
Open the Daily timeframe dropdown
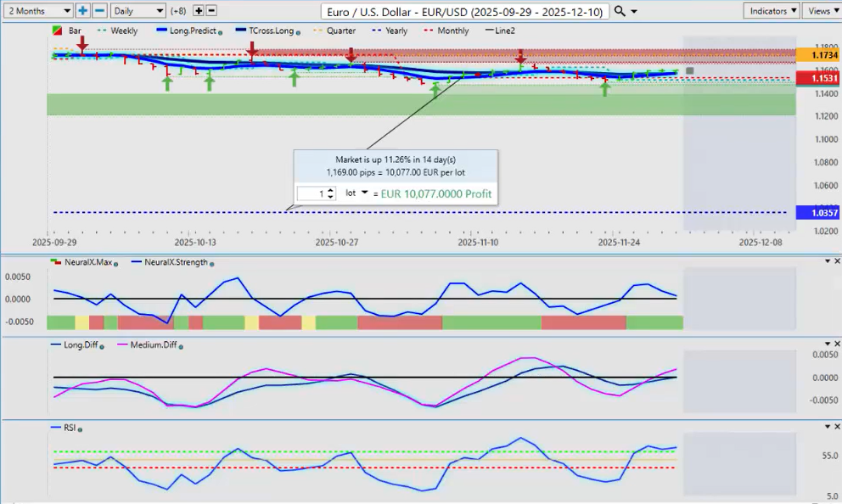138,11
